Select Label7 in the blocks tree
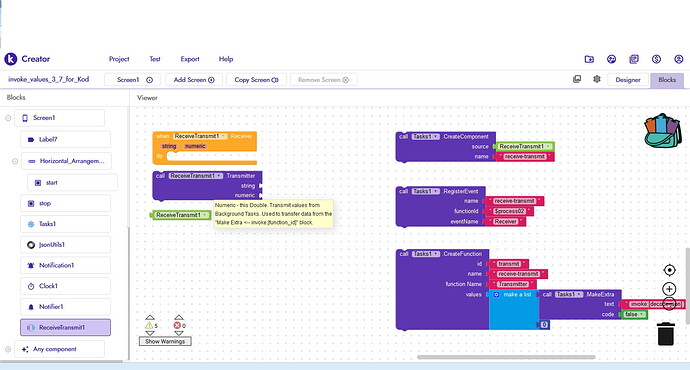The image size is (690, 370). 65,139
